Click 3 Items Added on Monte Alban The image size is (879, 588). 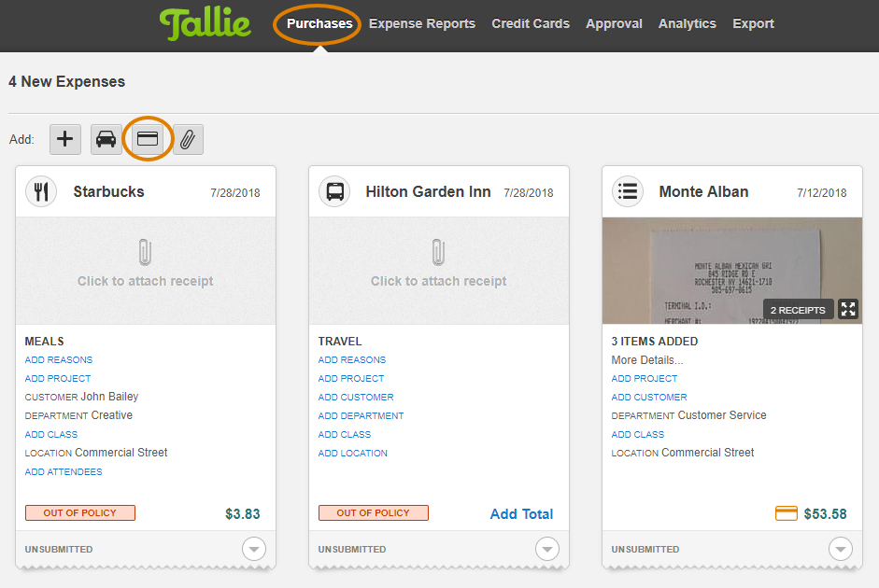tap(654, 341)
